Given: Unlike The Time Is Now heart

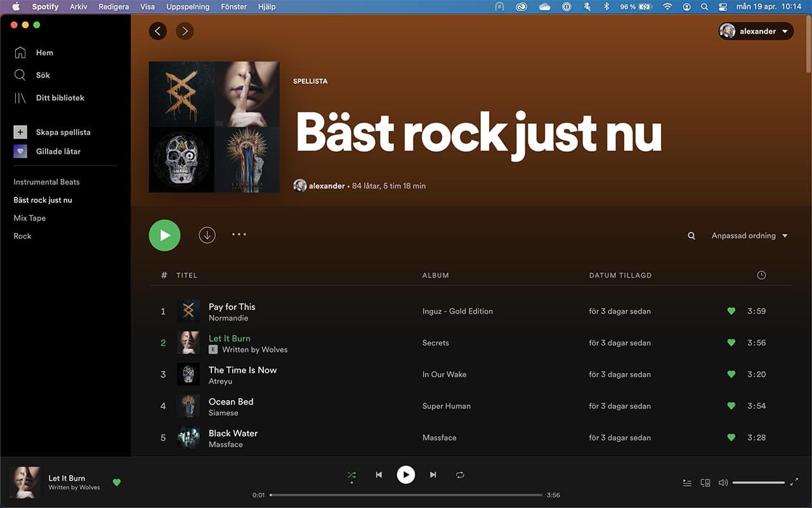Looking at the screenshot, I should click(731, 375).
